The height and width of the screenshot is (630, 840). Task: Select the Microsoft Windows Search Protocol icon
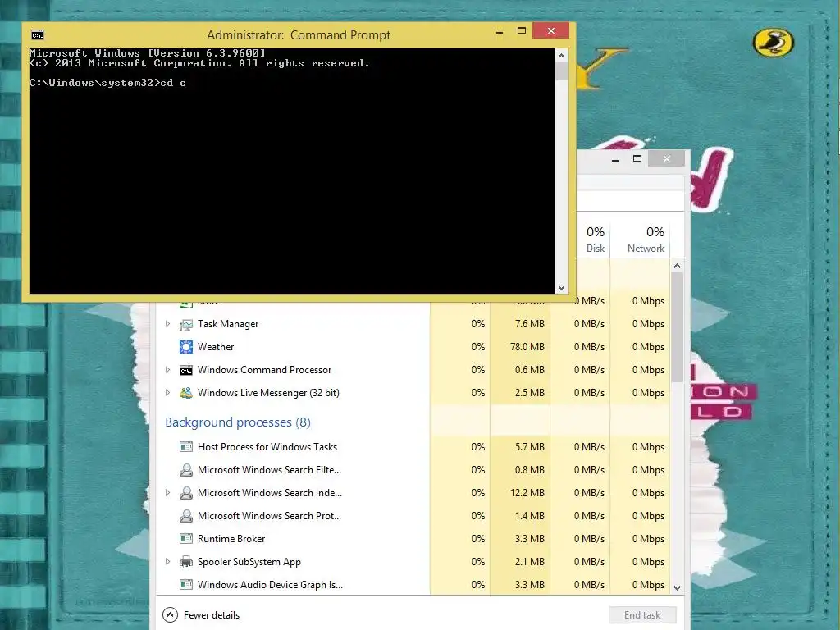(x=186, y=516)
